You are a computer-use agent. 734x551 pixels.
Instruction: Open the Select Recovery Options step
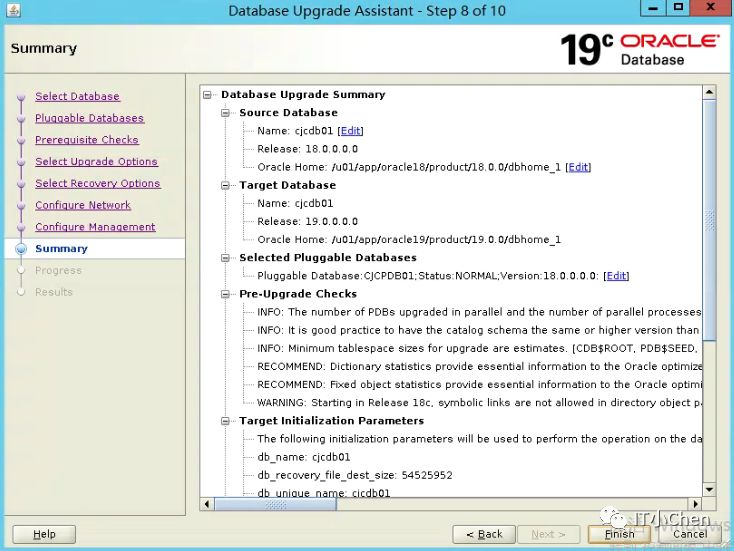(x=98, y=184)
